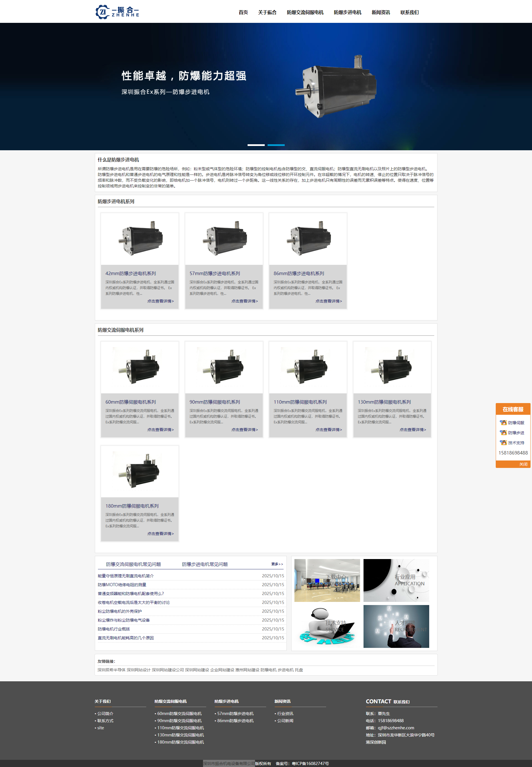Open 防爆交流伺服电机 in the top navigation
This screenshot has width=532, height=767.
(305, 12)
